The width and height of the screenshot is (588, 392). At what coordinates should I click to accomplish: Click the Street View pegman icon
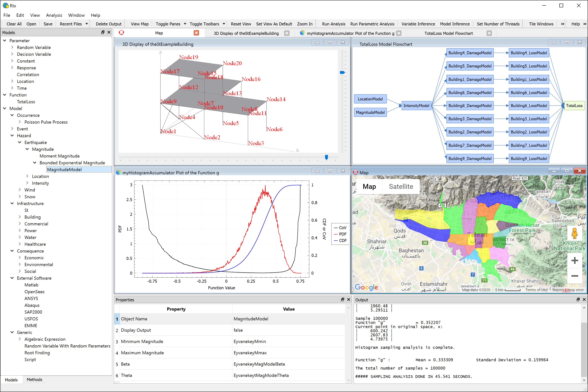point(574,234)
